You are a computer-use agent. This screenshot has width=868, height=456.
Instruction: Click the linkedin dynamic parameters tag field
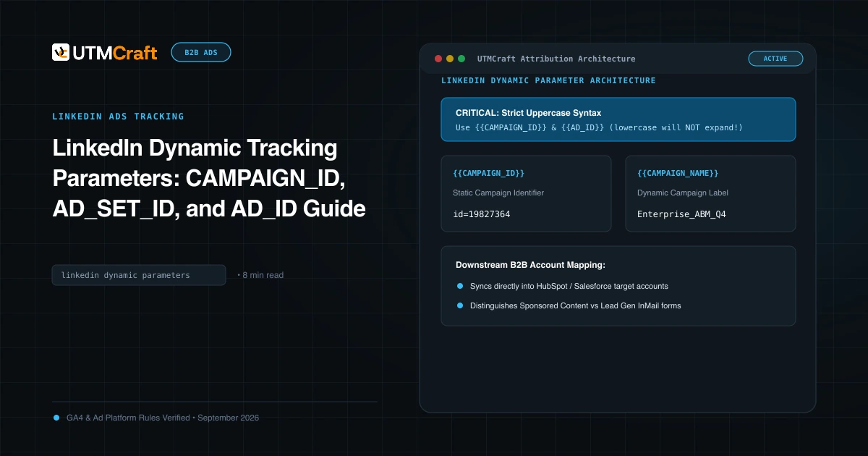[139, 275]
